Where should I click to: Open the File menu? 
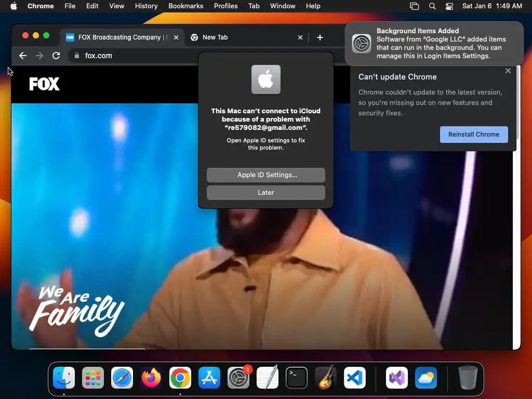(70, 6)
